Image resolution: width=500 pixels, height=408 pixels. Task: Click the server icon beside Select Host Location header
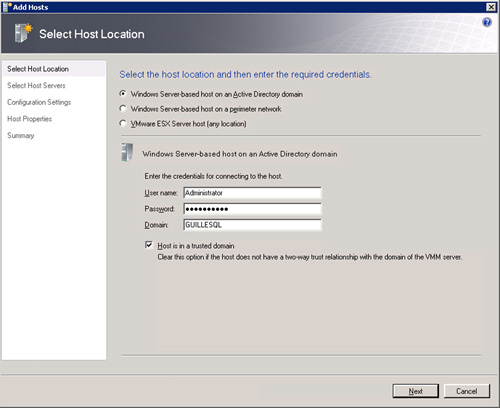coord(23,33)
